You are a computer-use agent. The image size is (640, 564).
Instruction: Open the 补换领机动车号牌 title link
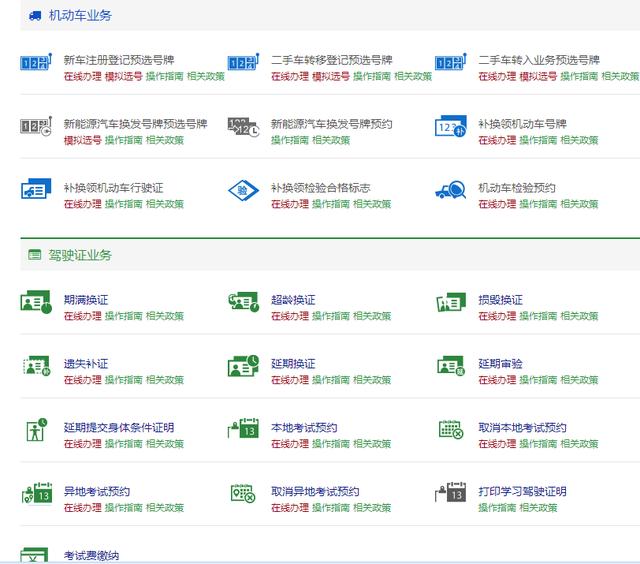click(x=522, y=124)
